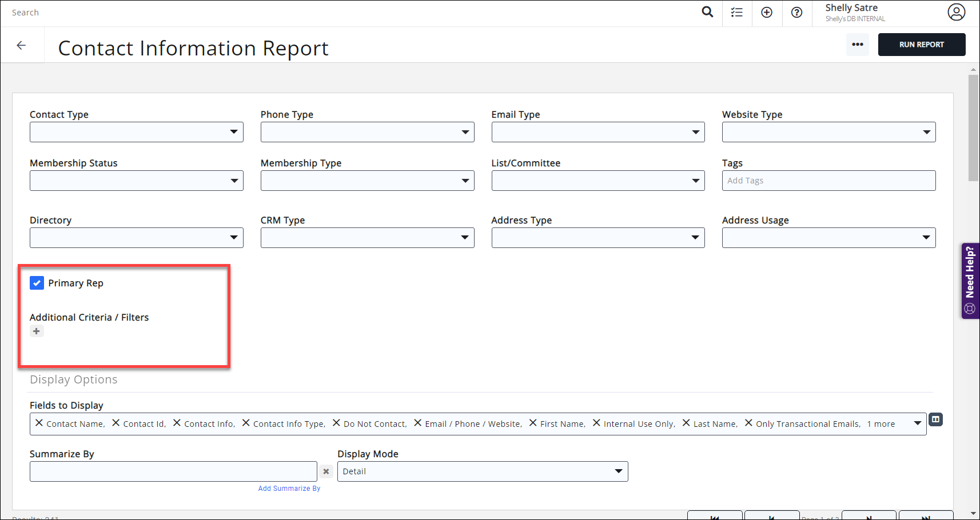The width and height of the screenshot is (980, 520).
Task: Open the user profile avatar icon
Action: tap(956, 12)
